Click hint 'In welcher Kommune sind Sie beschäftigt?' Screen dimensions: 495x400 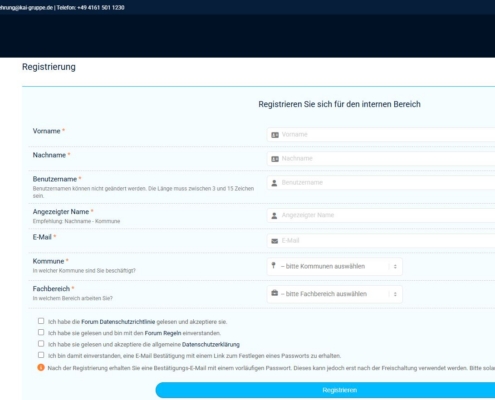click(84, 271)
